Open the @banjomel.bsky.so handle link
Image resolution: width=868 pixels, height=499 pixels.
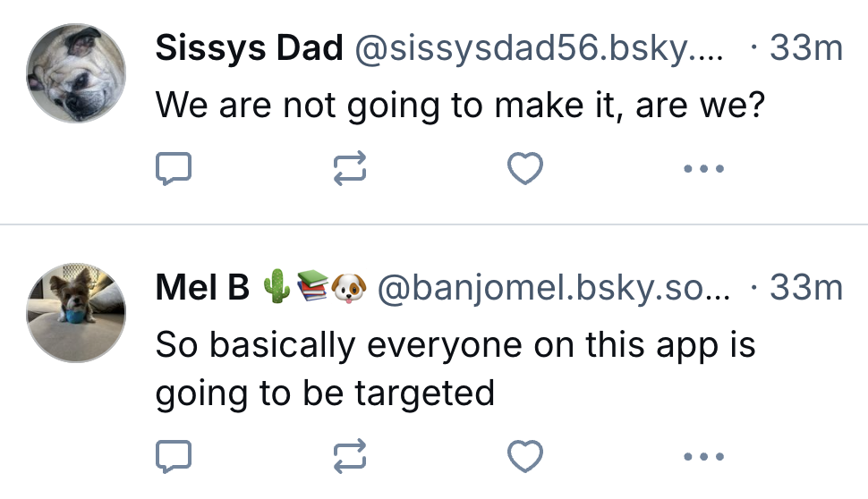click(x=554, y=288)
